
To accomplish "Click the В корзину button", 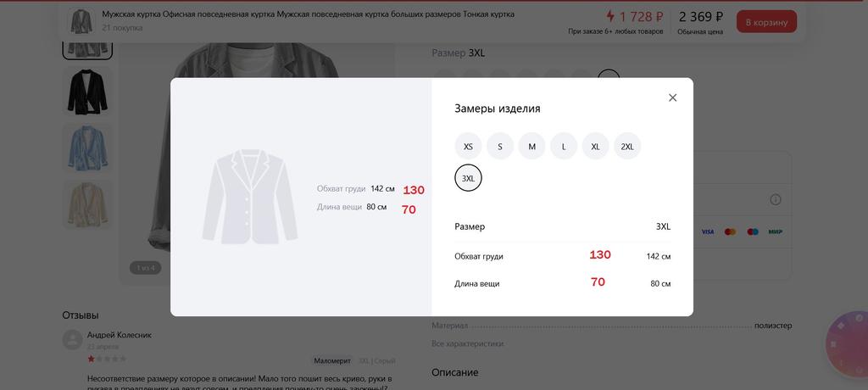I will coord(766,22).
